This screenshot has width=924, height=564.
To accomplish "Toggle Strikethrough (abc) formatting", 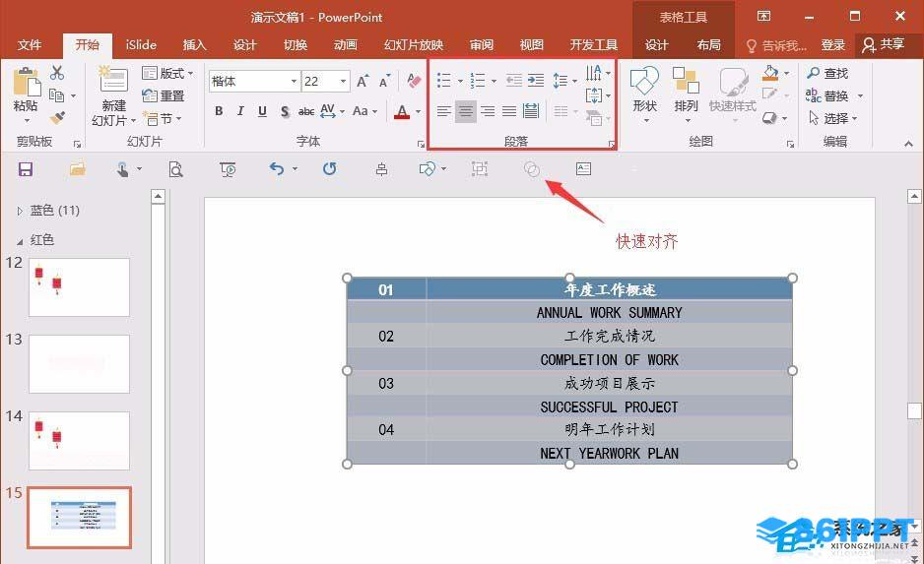I will (305, 110).
